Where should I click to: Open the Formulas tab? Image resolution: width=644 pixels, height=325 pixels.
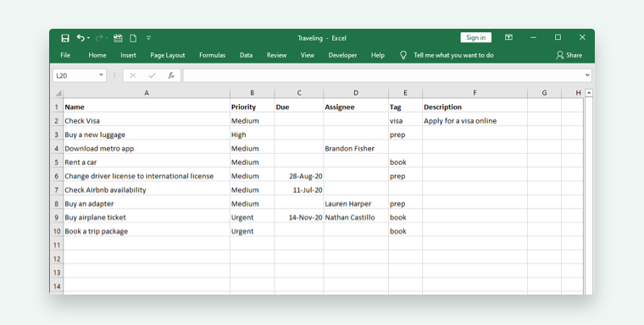pos(213,55)
